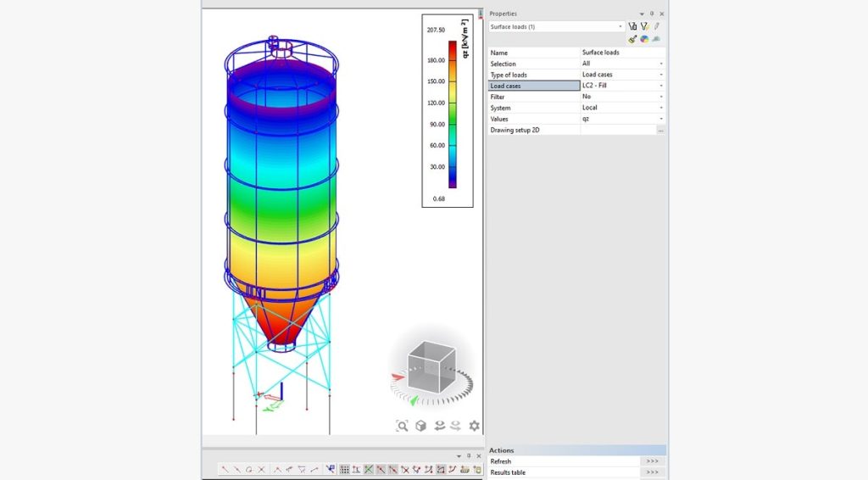
Task: Click the second-to-last icon in bottom toolbar
Action: point(465,470)
